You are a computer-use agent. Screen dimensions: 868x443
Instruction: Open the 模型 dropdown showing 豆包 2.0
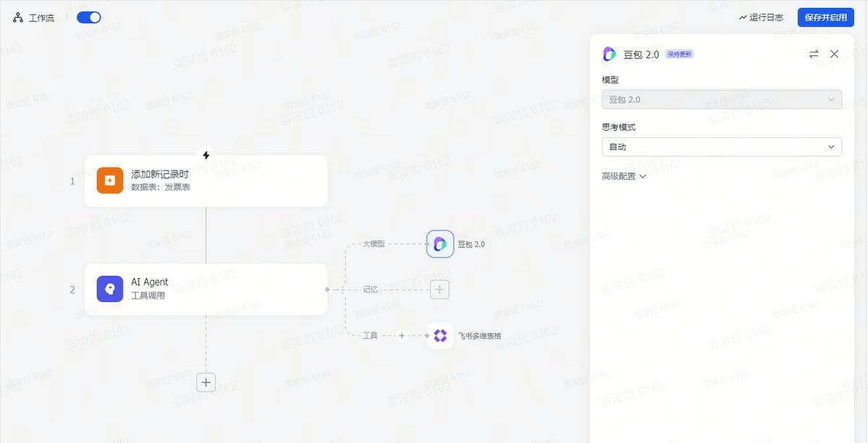pyautogui.click(x=722, y=100)
